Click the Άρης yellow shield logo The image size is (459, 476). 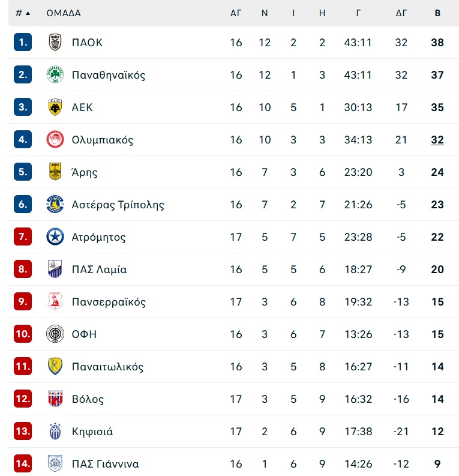point(55,172)
